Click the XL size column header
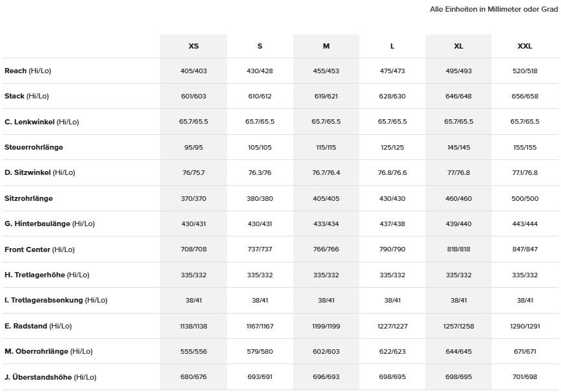This screenshot has width=561, height=392. click(459, 46)
